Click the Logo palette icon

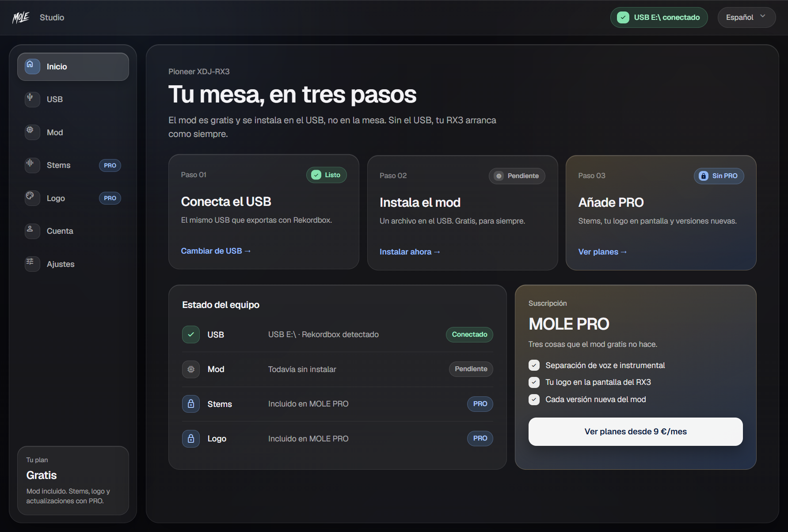pos(30,196)
